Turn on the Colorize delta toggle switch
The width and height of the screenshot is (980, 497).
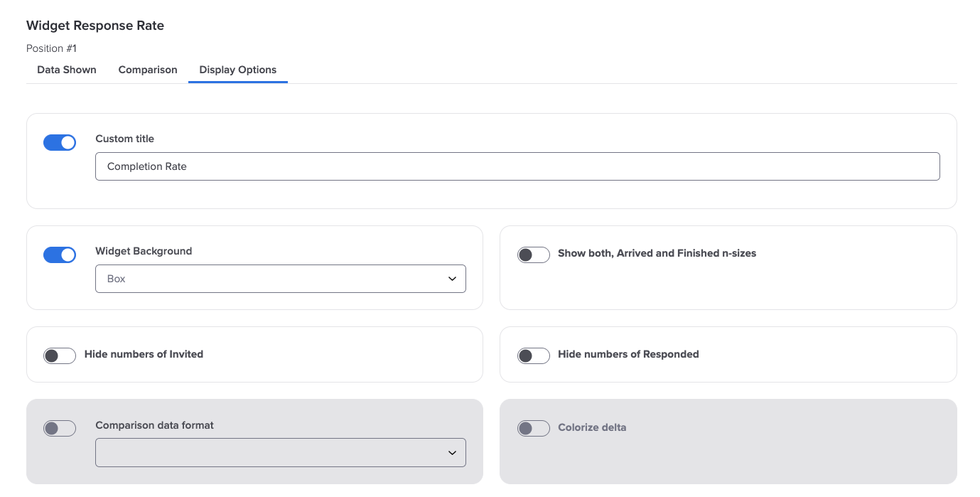click(x=534, y=428)
